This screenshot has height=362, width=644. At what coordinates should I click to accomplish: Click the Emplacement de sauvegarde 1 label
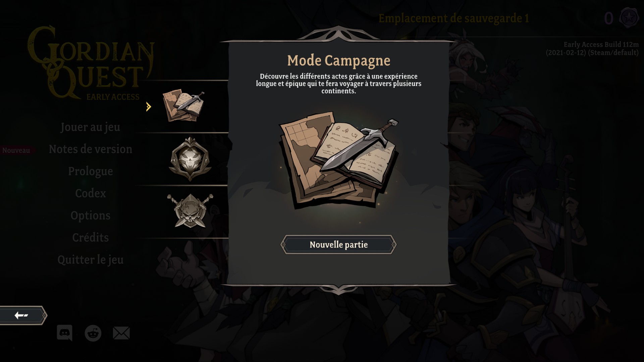(x=454, y=18)
